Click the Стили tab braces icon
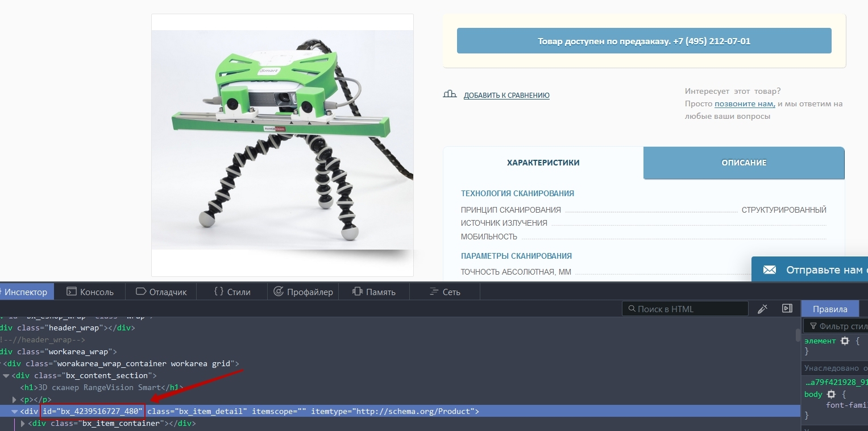This screenshot has width=868, height=431. coord(219,292)
